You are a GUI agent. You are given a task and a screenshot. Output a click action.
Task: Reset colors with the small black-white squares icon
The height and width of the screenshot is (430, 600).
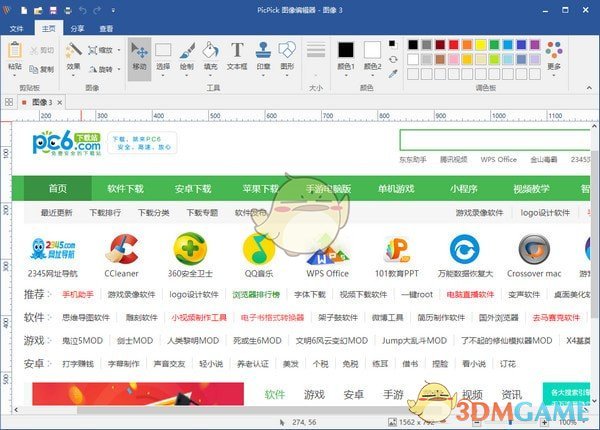[x=393, y=44]
